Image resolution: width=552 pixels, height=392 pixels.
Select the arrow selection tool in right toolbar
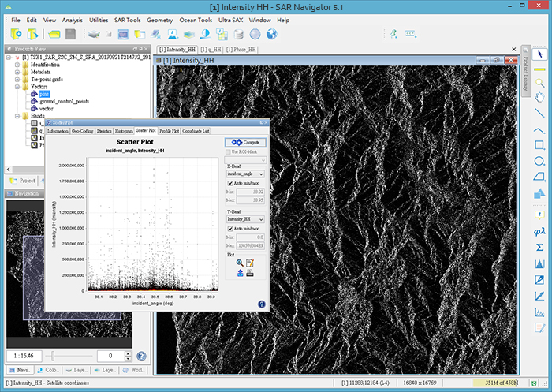(539, 54)
